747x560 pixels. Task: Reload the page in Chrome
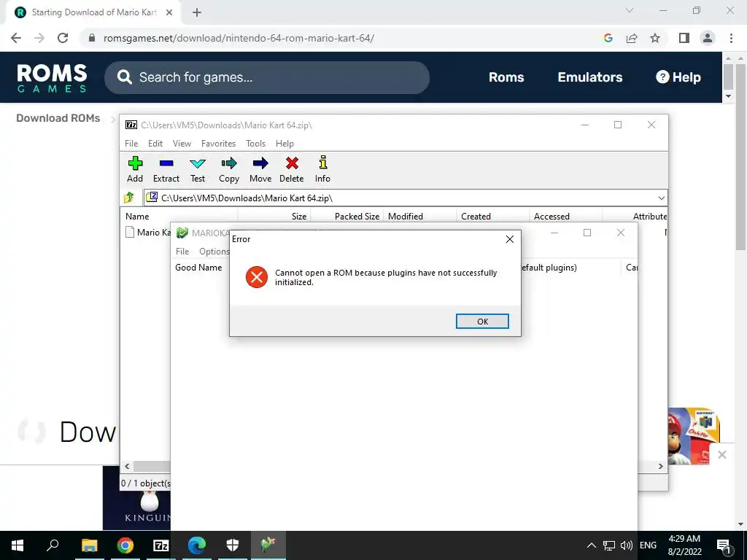coord(63,38)
